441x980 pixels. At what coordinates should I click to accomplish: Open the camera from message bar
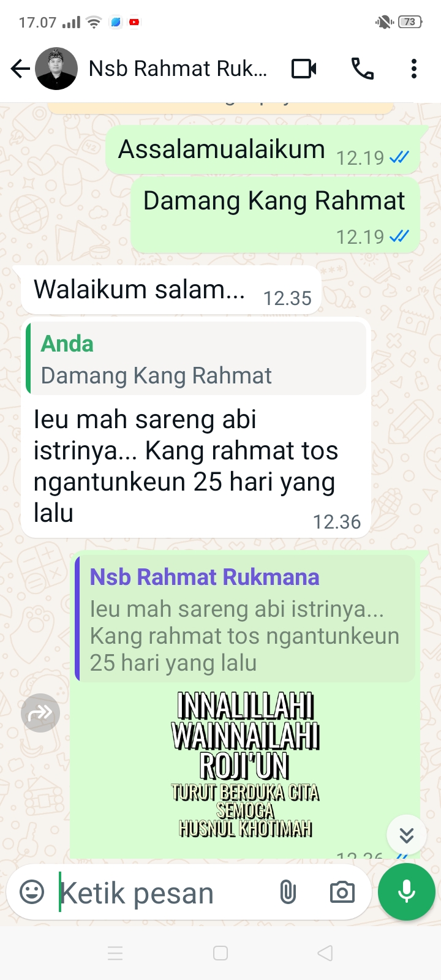(x=342, y=892)
